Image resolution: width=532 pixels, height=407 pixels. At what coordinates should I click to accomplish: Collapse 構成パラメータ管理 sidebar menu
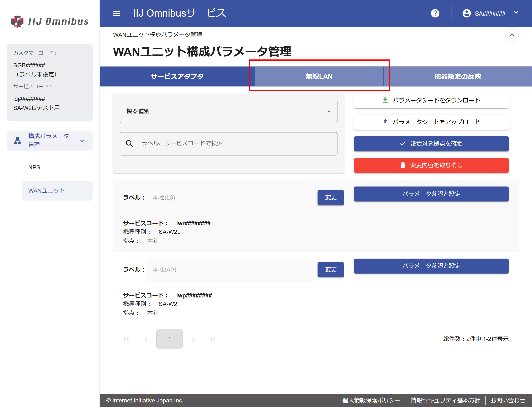click(50, 141)
